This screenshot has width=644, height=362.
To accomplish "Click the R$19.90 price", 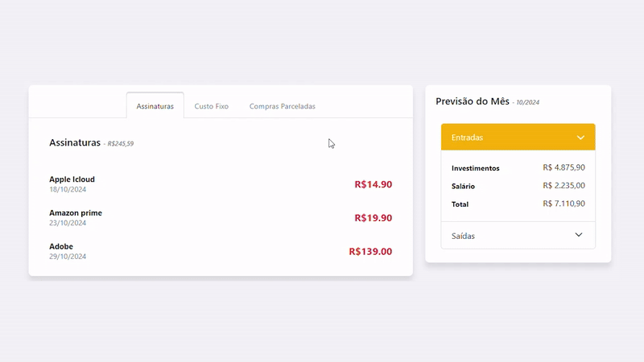I will (373, 218).
